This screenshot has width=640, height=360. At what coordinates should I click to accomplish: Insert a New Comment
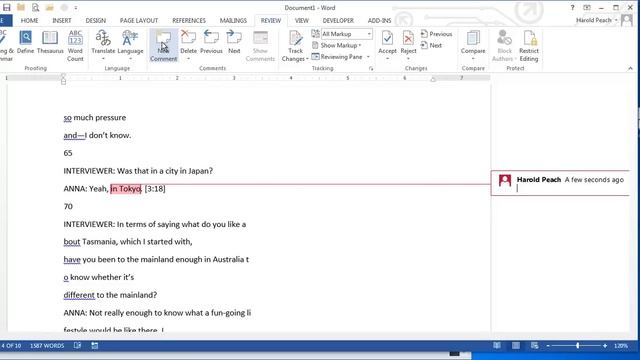click(164, 46)
